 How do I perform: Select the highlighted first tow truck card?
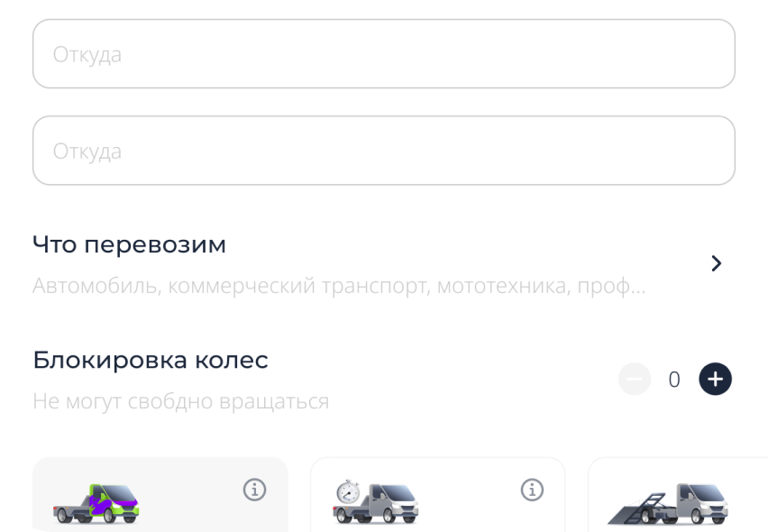(x=160, y=495)
